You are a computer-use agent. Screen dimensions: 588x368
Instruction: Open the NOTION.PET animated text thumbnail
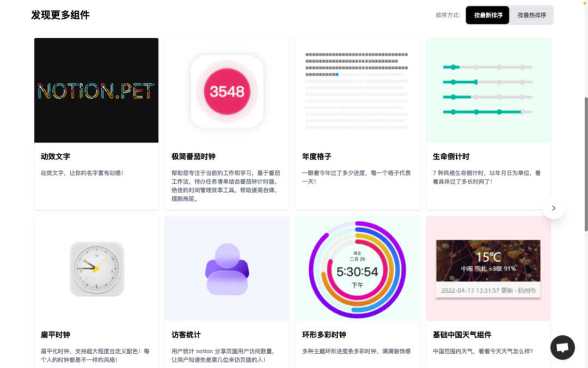[x=96, y=90]
